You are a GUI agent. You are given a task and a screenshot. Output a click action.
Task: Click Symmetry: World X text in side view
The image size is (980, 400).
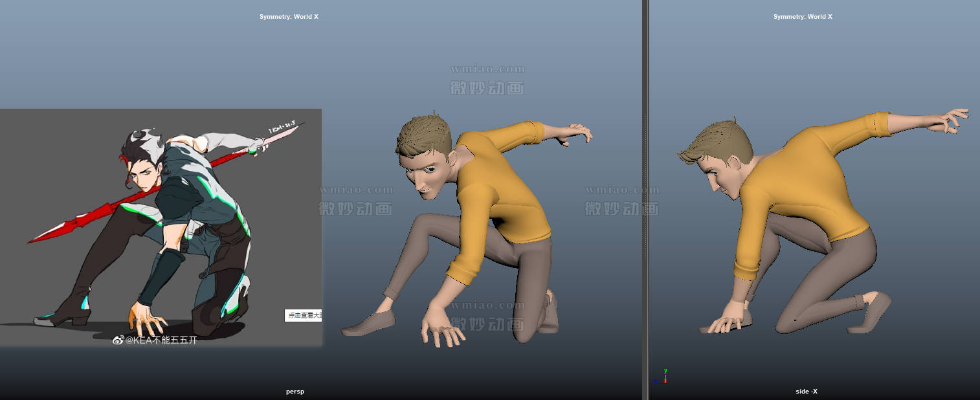tap(803, 17)
